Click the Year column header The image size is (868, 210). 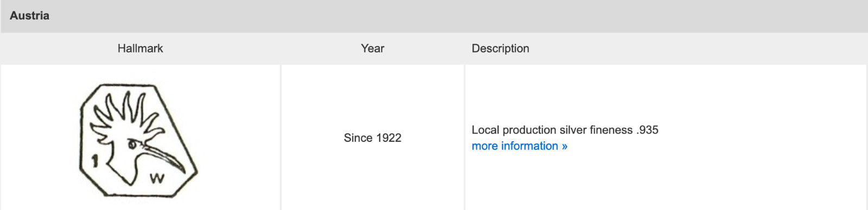point(372,49)
